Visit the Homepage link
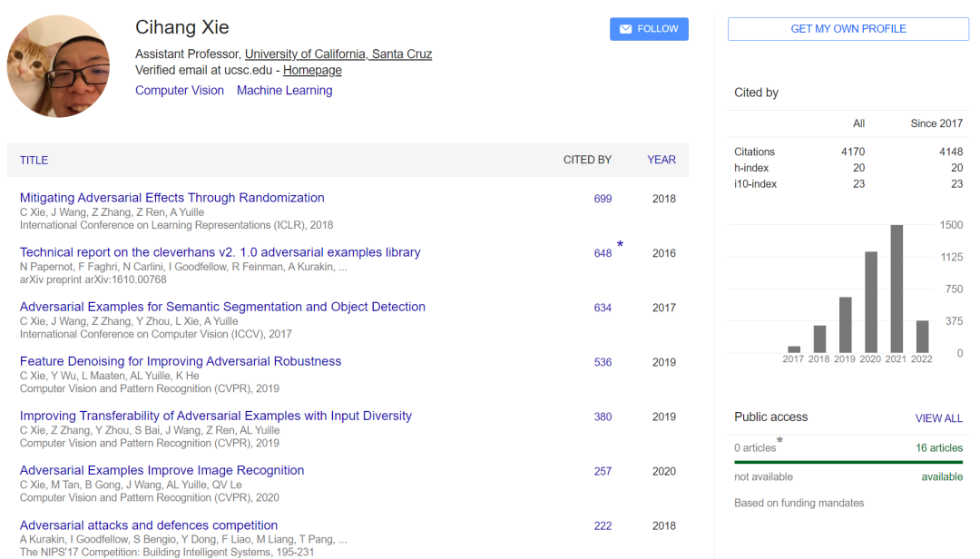This screenshot has width=980, height=559. coord(312,70)
